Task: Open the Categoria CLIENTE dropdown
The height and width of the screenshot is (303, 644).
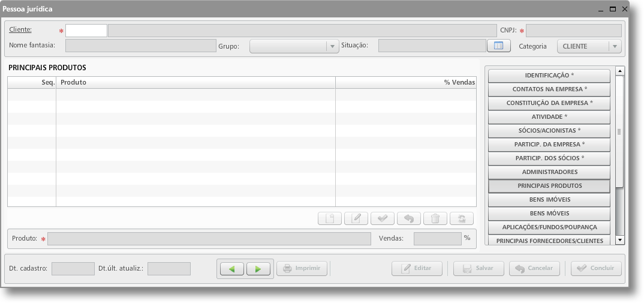Action: click(x=589, y=46)
